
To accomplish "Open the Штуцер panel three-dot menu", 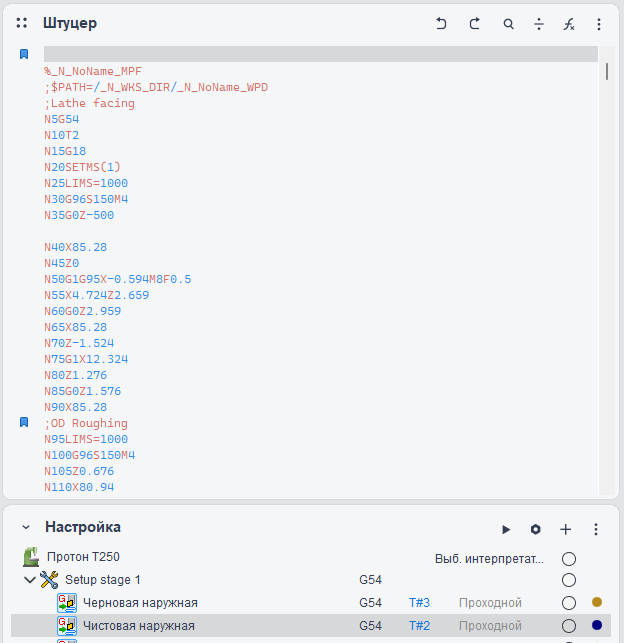I will click(x=599, y=24).
